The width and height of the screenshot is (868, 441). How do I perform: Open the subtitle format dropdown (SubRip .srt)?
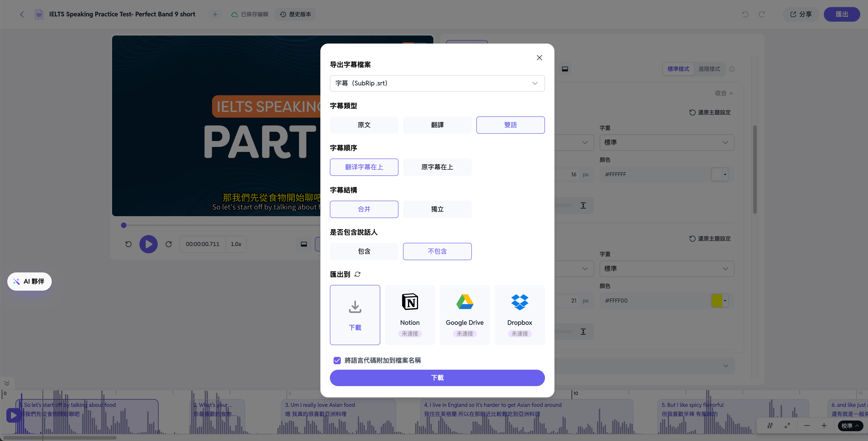pyautogui.click(x=437, y=83)
